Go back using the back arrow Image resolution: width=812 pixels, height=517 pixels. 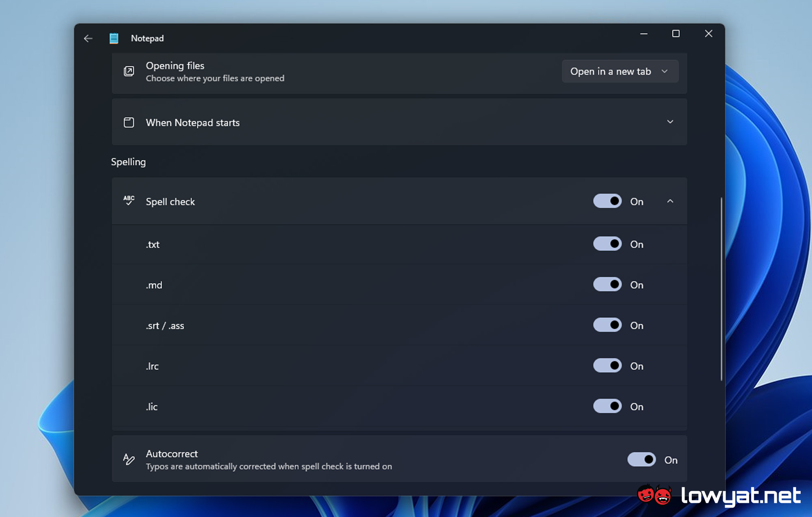88,39
